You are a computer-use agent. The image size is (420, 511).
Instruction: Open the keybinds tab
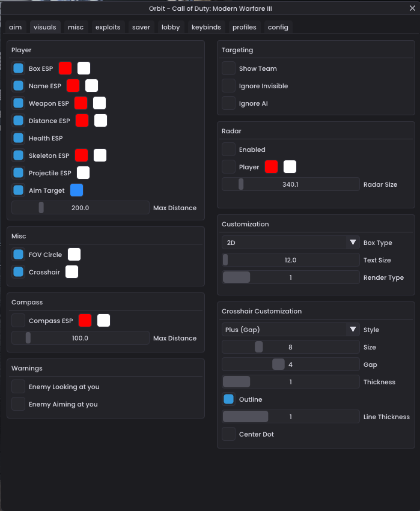[206, 27]
